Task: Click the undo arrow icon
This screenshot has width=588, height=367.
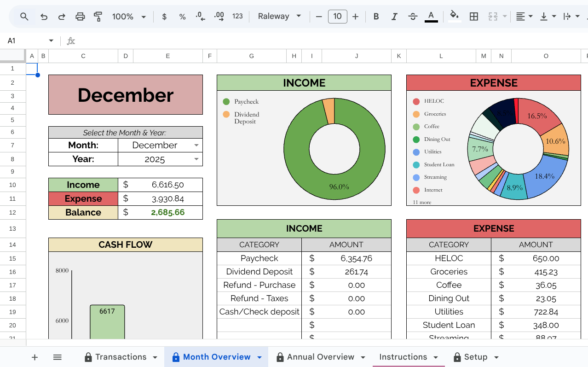Action: [44, 17]
